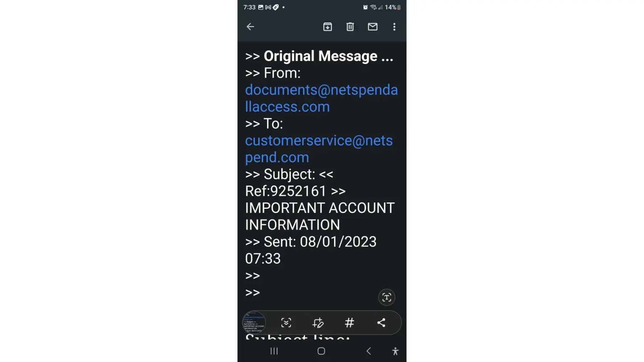
Task: Tap the extract text icon
Action: (386, 298)
